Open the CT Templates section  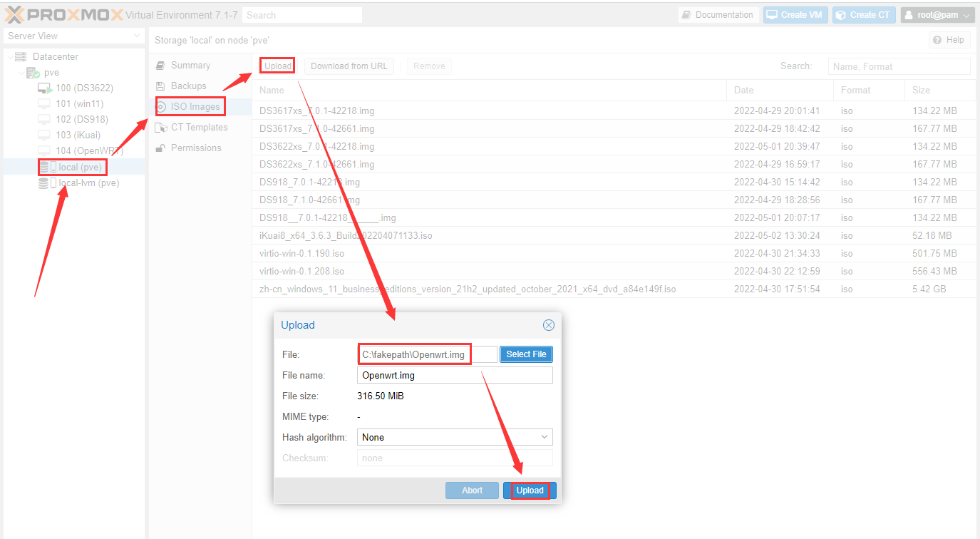[199, 128]
